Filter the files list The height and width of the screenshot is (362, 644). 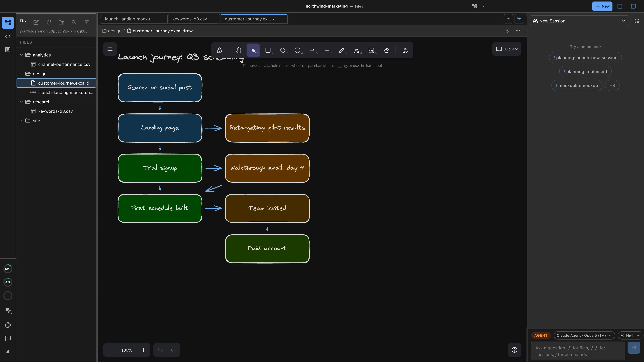[87, 22]
